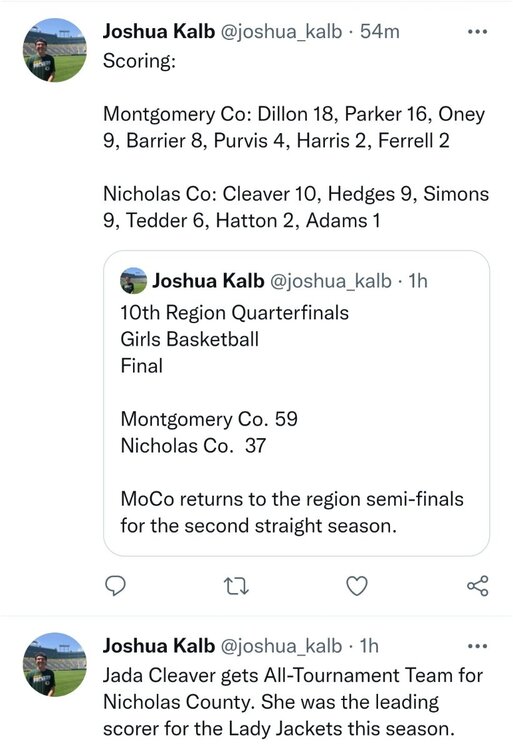Open Joshua Kalb name on Jada Cleaver tweet
This screenshot has height=750, width=513.
pos(159,646)
